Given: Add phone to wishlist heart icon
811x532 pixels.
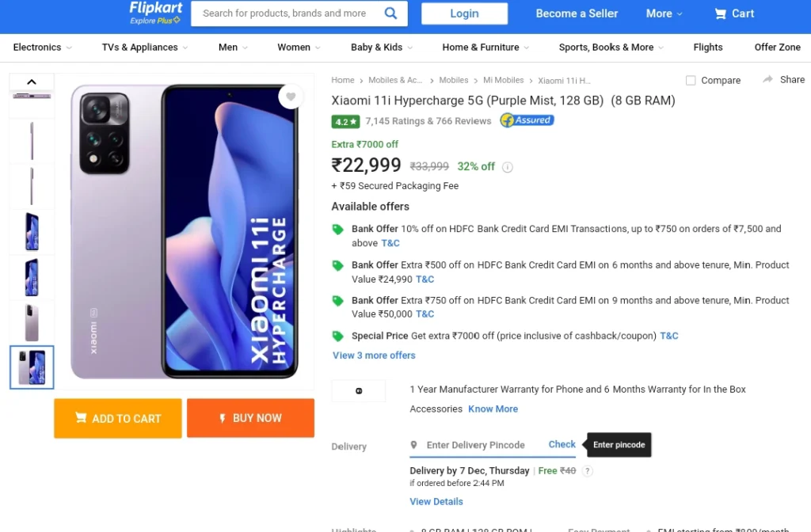Looking at the screenshot, I should [x=291, y=97].
